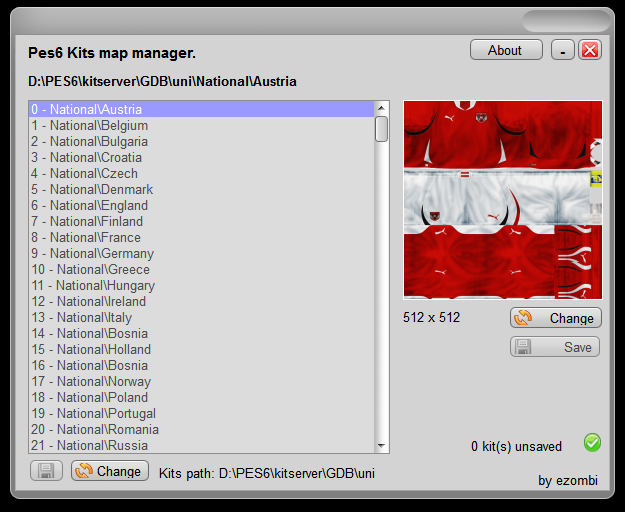Select '3 - National\Croatia' row

(x=202, y=157)
